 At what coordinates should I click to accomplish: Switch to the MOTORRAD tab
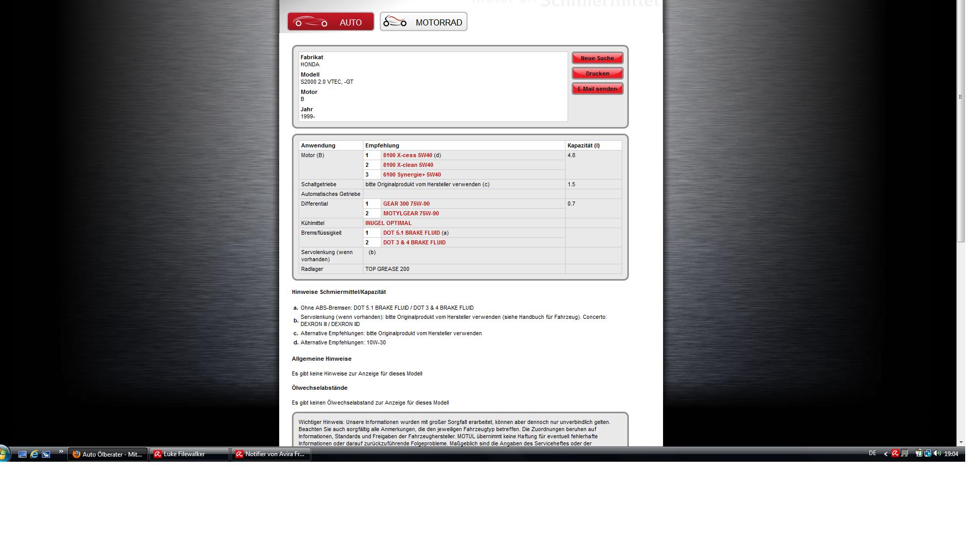pyautogui.click(x=423, y=22)
